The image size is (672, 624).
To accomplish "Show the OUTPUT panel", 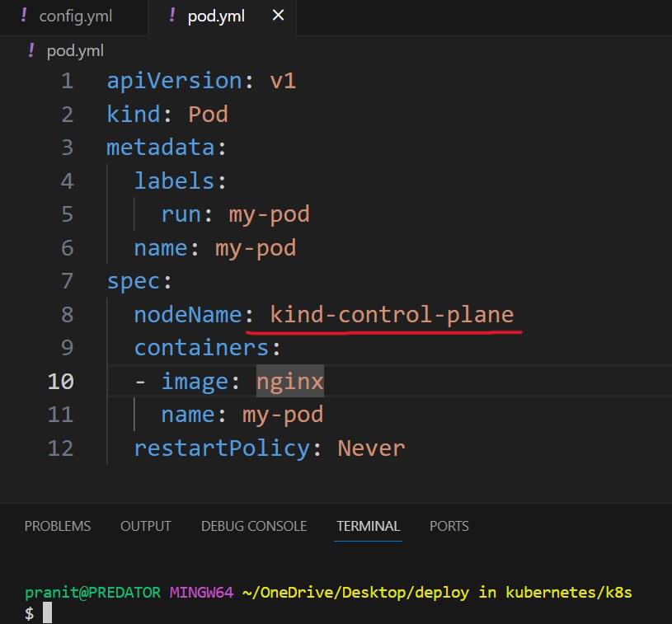I will (x=146, y=526).
